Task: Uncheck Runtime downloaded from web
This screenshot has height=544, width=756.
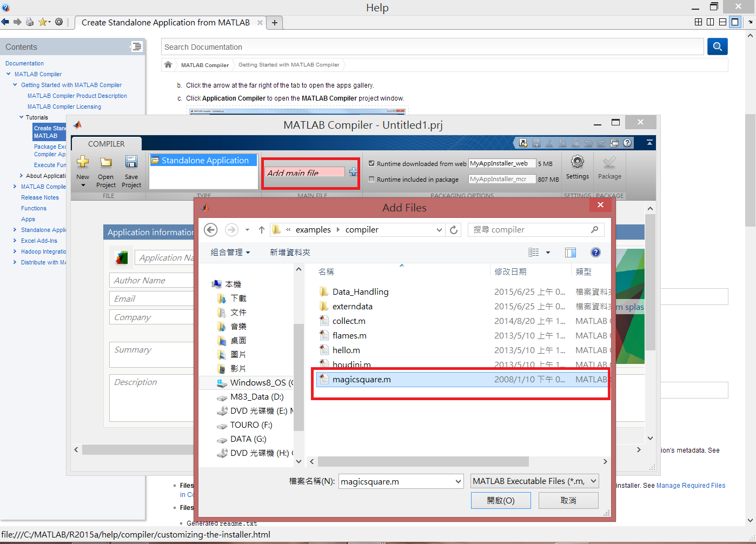Action: (x=372, y=163)
